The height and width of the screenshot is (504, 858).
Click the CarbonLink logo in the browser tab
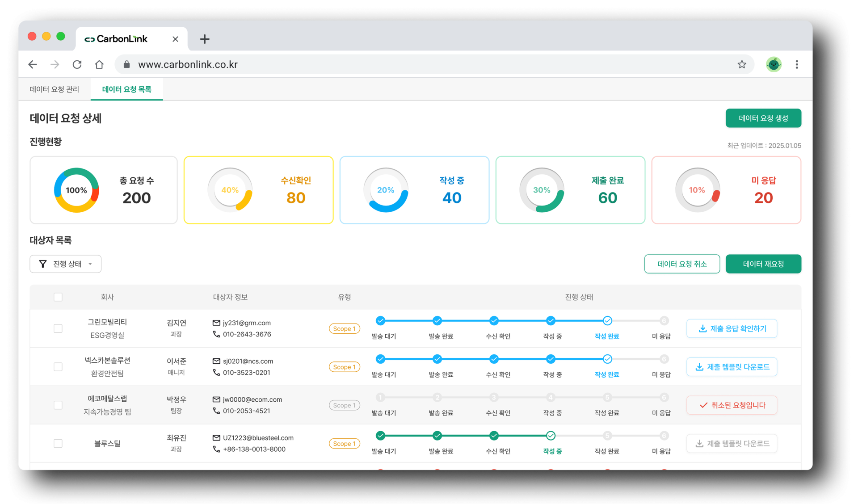[x=89, y=39]
